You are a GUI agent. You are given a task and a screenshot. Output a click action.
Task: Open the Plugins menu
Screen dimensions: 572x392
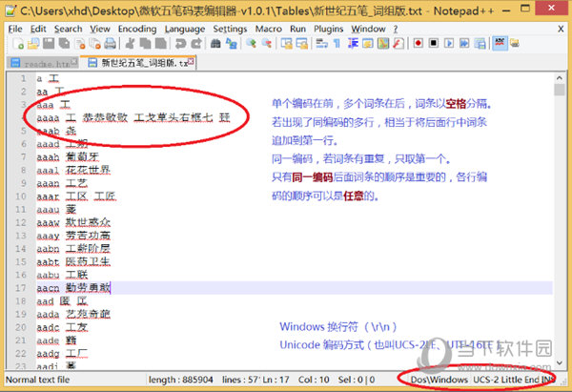[329, 29]
